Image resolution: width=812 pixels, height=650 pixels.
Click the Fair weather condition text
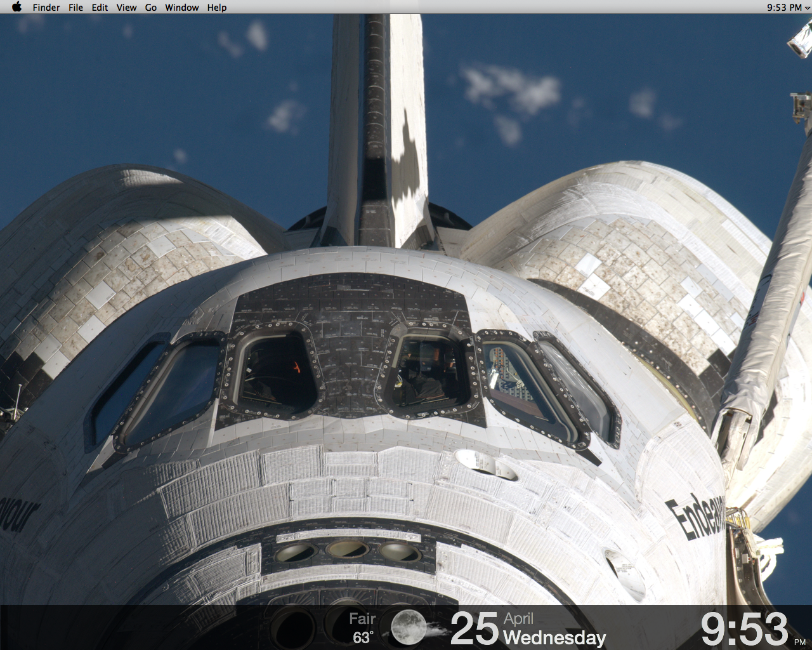pyautogui.click(x=362, y=619)
